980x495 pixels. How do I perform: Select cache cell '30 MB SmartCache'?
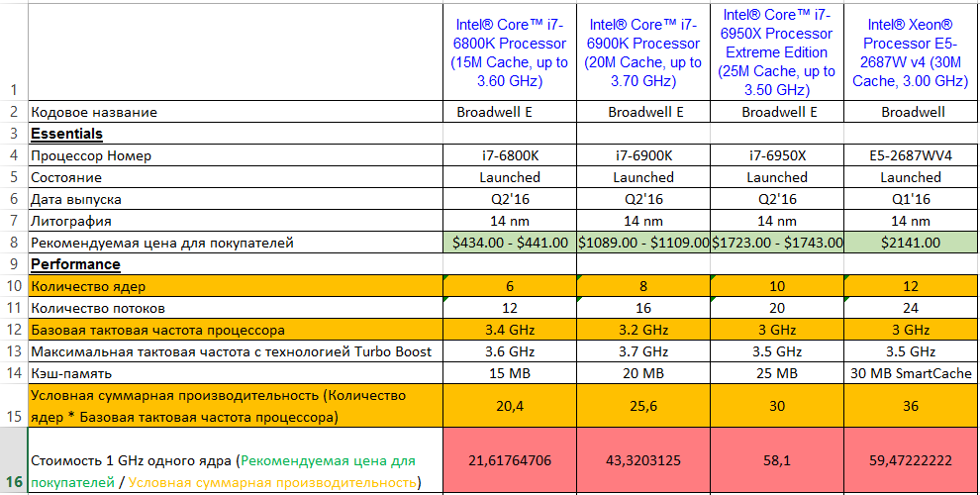point(911,374)
